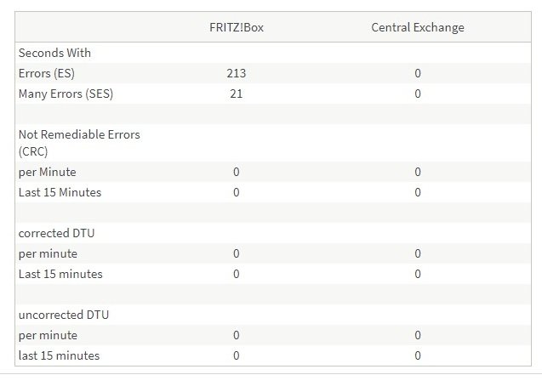Select FRITZ!Box Many Errors value 21
The height and width of the screenshot is (392, 542).
click(237, 94)
